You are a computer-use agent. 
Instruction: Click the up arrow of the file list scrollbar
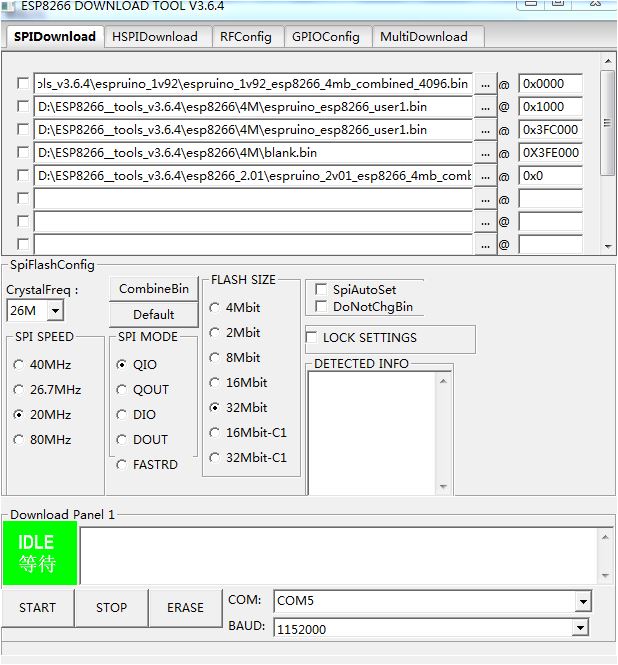[608, 61]
